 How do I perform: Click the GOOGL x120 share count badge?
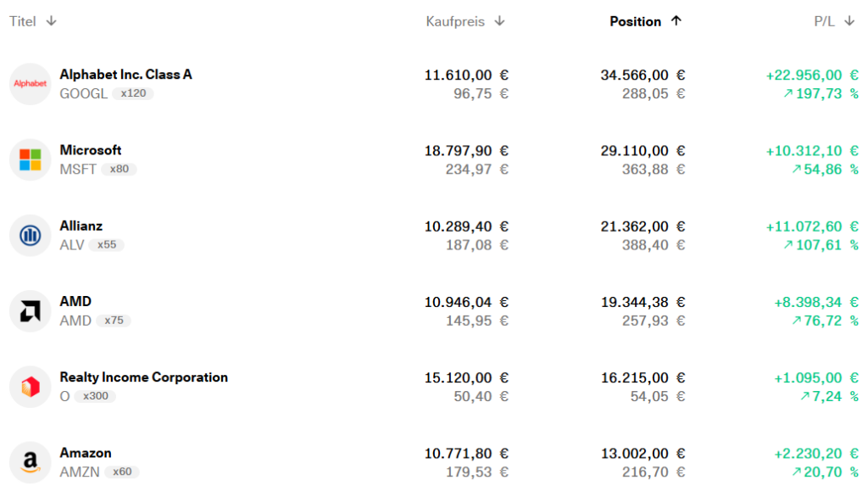[133, 93]
